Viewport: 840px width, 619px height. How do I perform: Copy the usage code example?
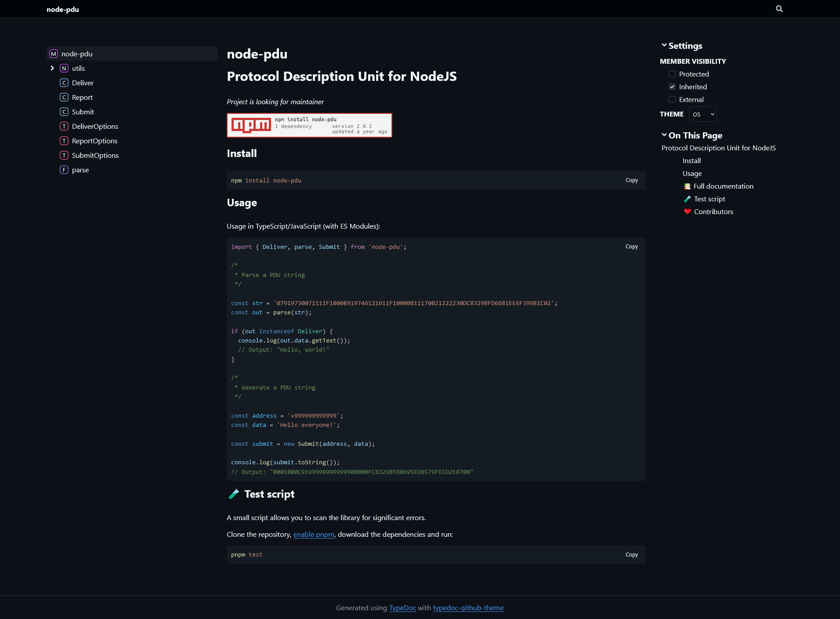tap(631, 247)
